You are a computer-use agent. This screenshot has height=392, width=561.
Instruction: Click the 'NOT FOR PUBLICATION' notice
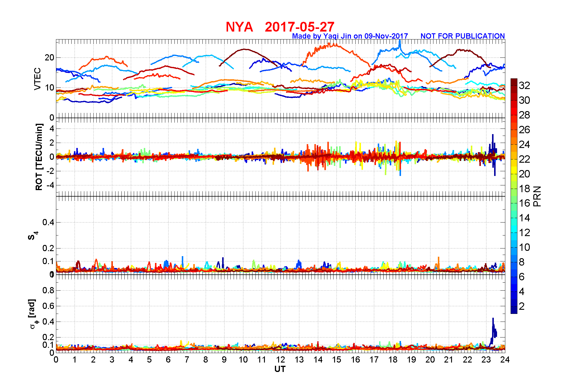pyautogui.click(x=463, y=36)
